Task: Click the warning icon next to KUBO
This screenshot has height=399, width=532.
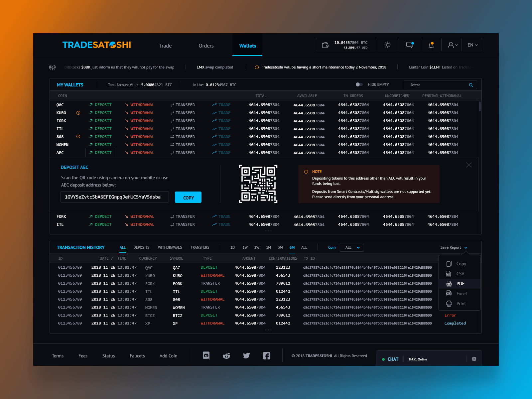Action: click(78, 113)
